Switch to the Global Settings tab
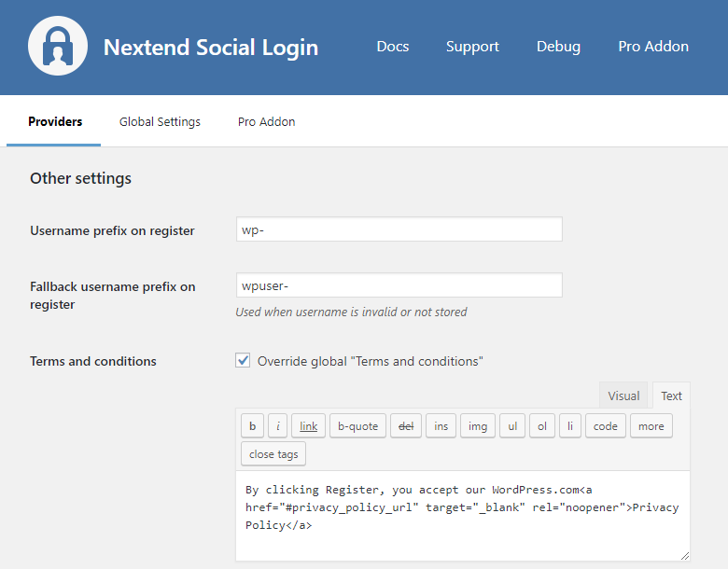Image resolution: width=728 pixels, height=569 pixels. pyautogui.click(x=160, y=122)
